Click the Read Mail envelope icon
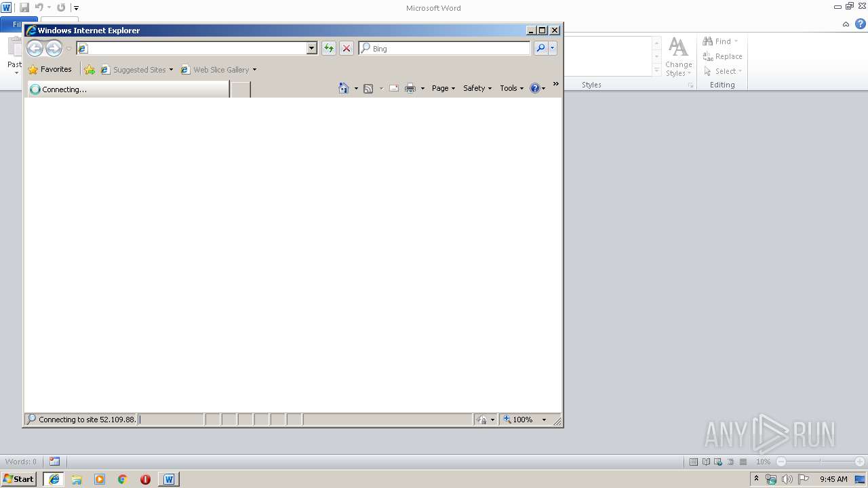This screenshot has width=868, height=488. [x=393, y=88]
